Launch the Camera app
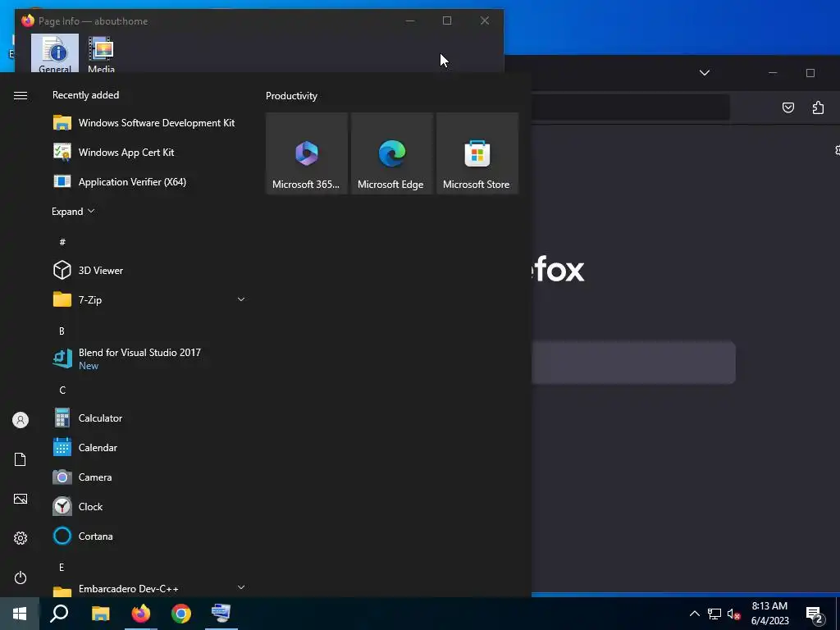The width and height of the screenshot is (840, 630). pos(149,477)
